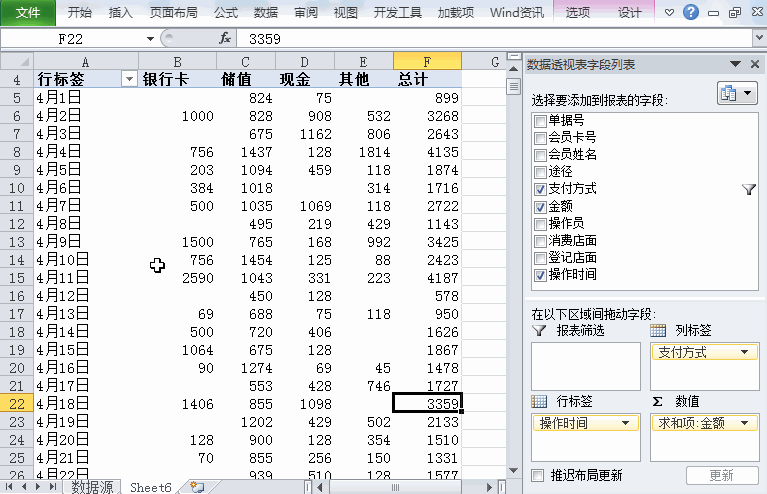Switch to the 开始 ribbon tab

pyautogui.click(x=79, y=13)
